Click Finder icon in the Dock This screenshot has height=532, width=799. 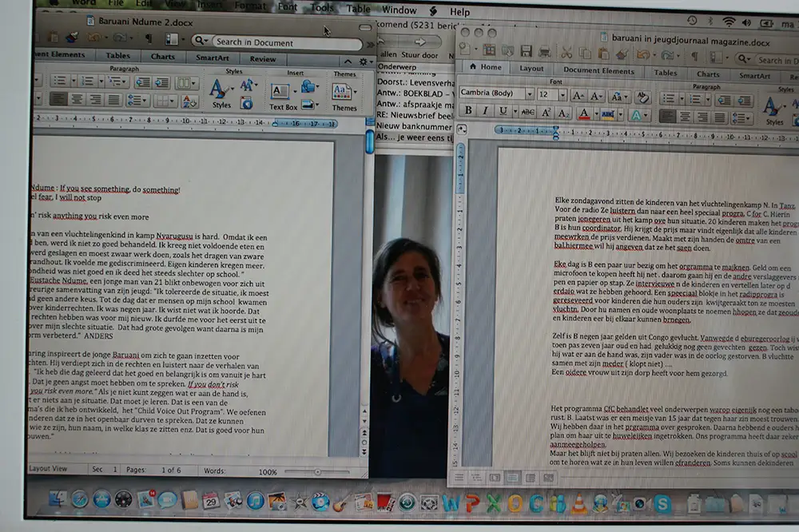tap(58, 499)
